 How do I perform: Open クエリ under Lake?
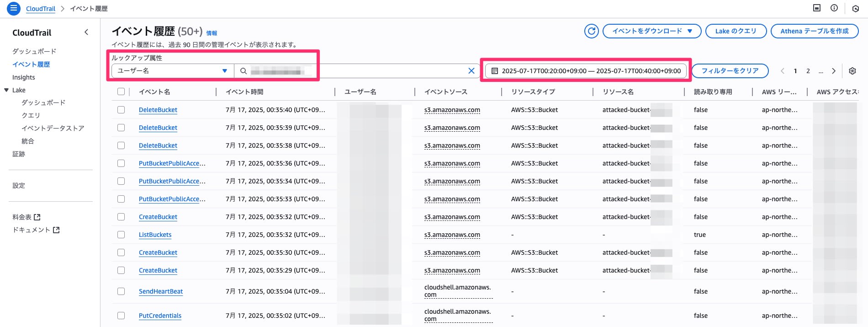[x=31, y=115]
